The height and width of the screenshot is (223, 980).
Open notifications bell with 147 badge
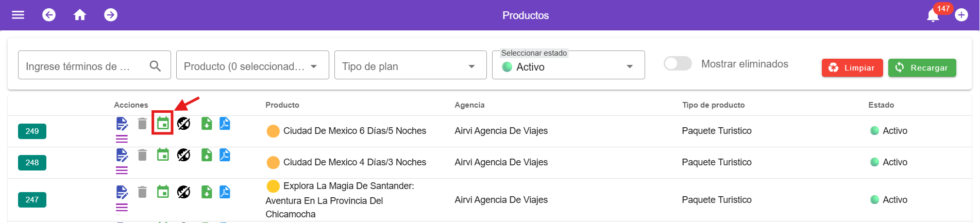(933, 15)
